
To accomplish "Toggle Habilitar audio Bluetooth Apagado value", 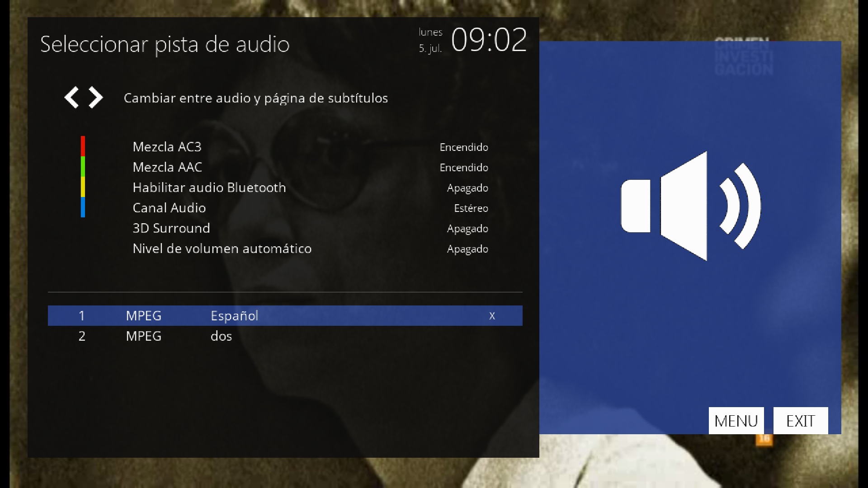I will tap(467, 188).
